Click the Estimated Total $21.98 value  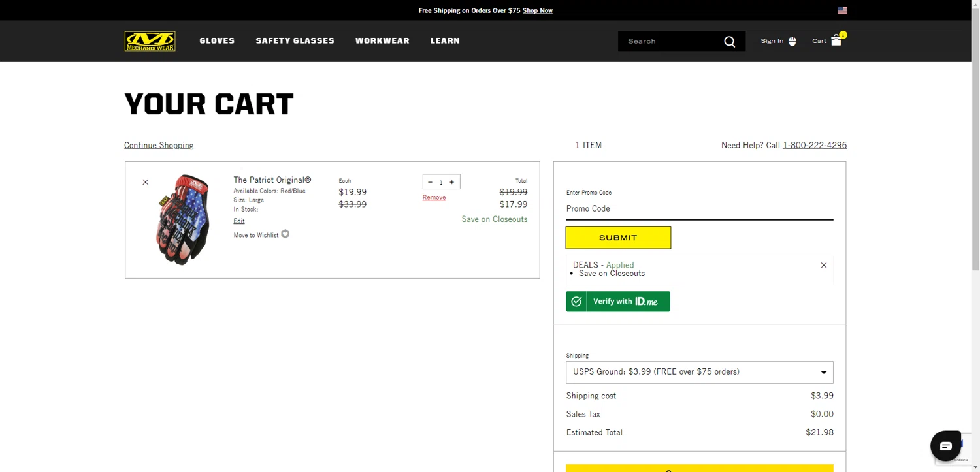point(819,432)
